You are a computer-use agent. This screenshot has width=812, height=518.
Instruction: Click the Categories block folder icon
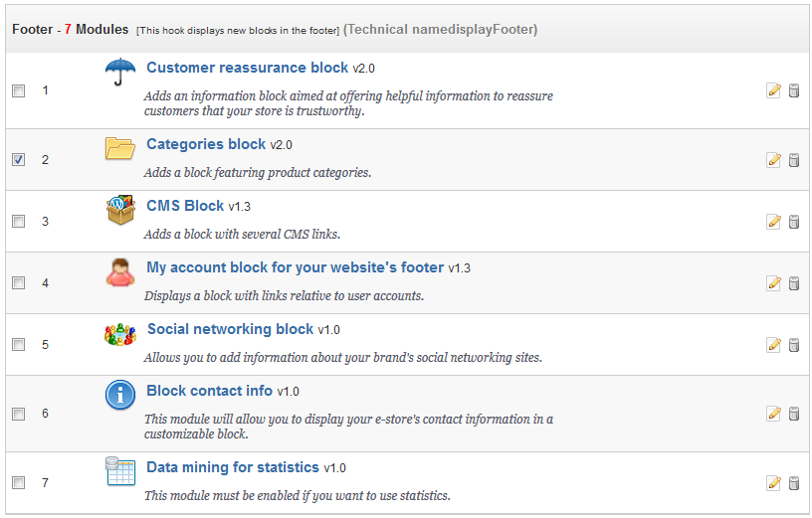click(x=119, y=148)
